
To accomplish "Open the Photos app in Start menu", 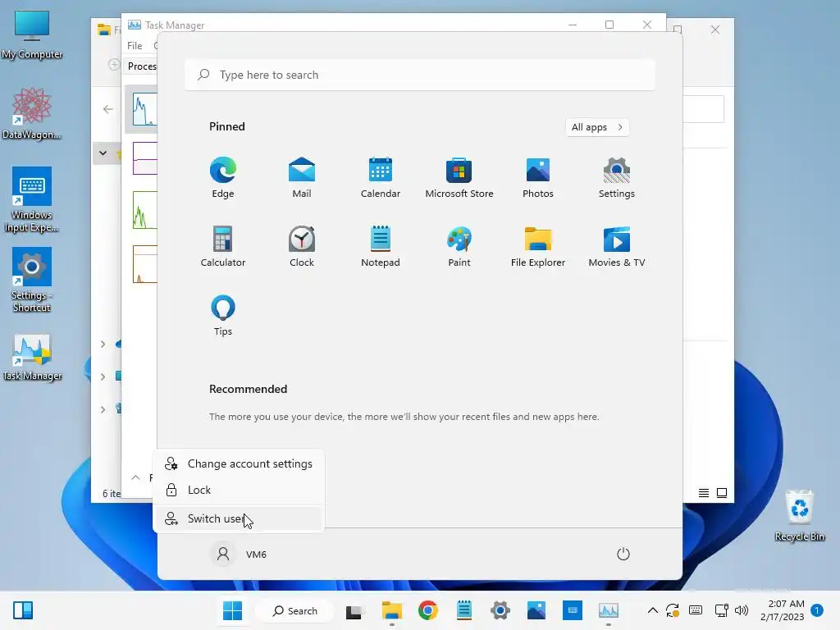I will click(538, 177).
